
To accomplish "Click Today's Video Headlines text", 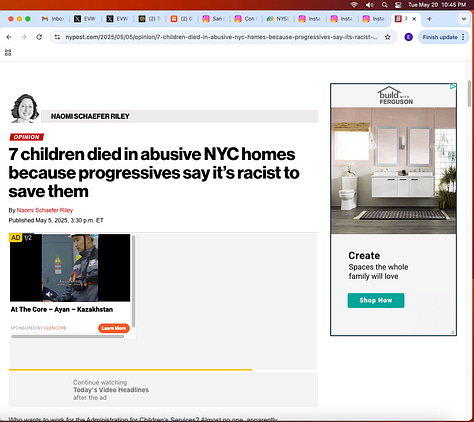I will coord(111,390).
